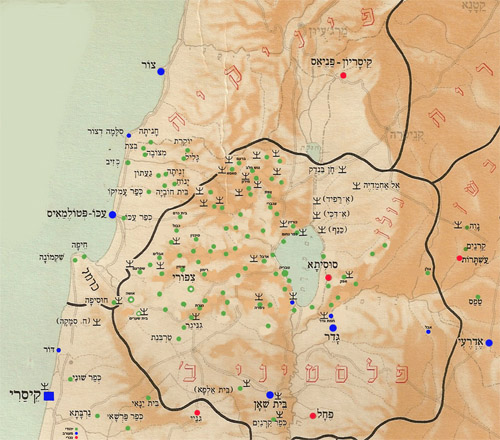Click the red dot under סוסיתא
500x440 pixels.
328,278
